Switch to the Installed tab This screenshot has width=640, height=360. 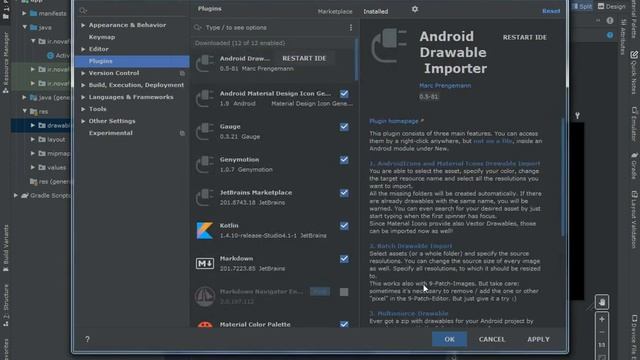pos(376,11)
